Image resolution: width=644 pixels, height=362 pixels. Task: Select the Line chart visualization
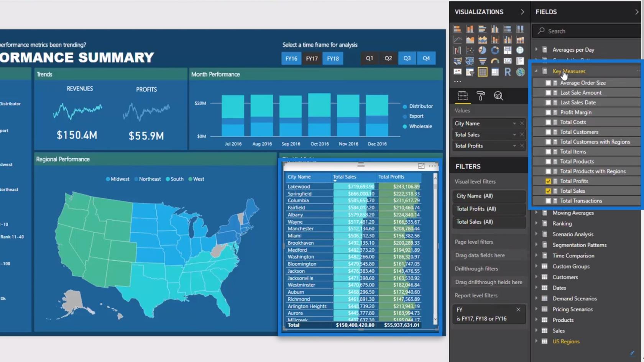457,39
